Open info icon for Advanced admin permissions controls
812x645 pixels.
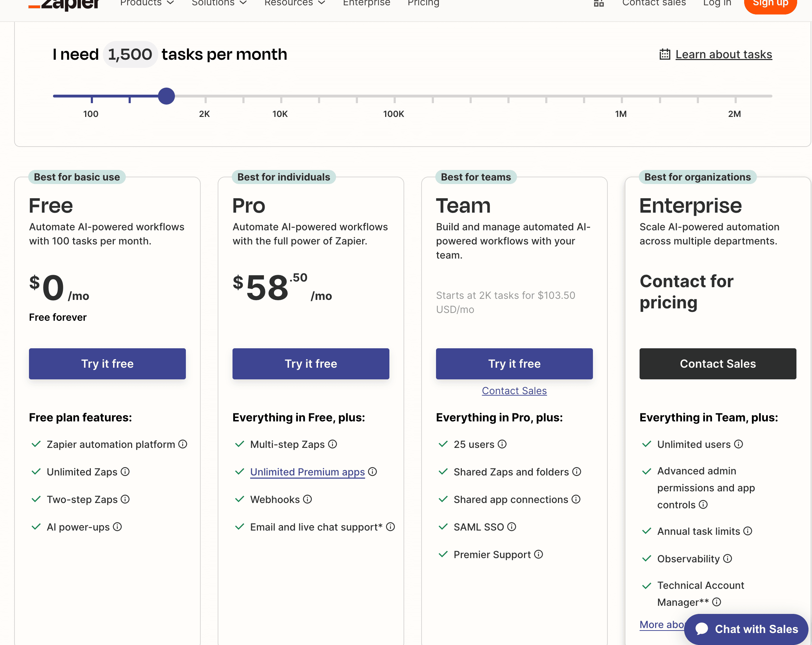(703, 504)
